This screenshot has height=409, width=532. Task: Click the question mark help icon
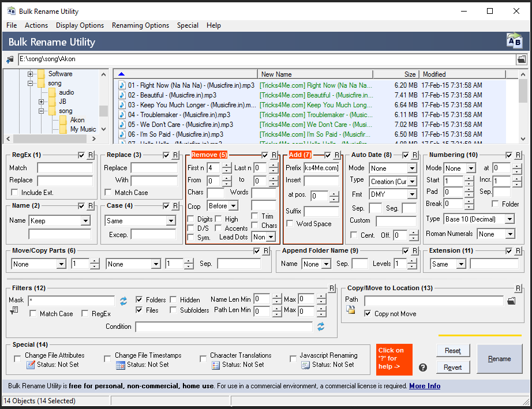point(423,367)
